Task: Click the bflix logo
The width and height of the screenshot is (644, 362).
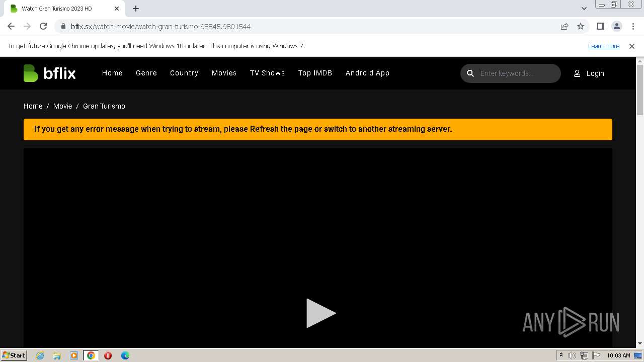Action: [x=49, y=73]
